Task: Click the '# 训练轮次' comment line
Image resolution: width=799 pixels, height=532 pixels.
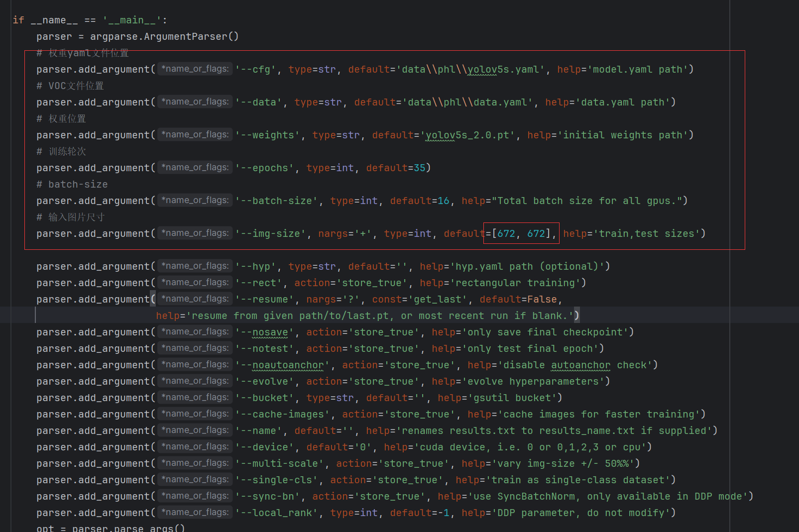Action: point(61,151)
